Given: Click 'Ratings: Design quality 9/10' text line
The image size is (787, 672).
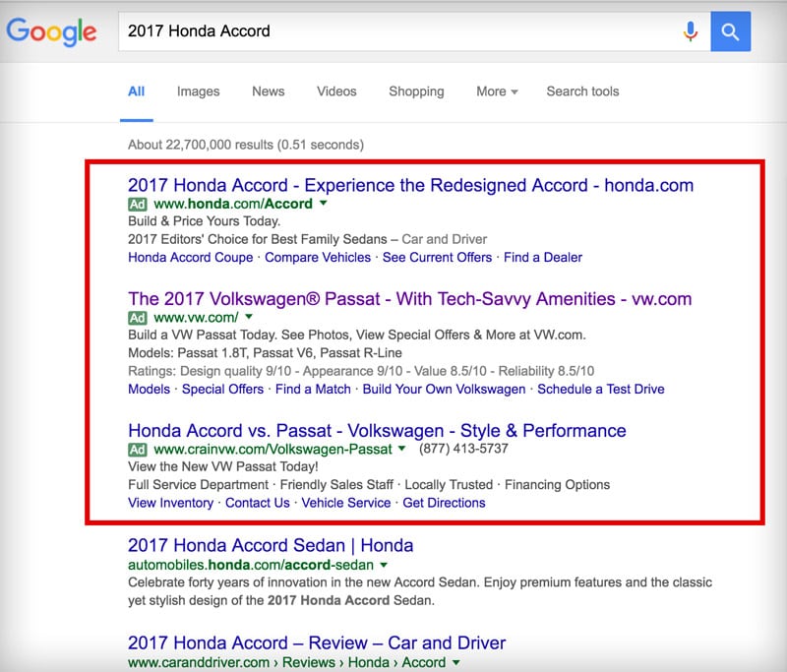Looking at the screenshot, I should tap(361, 371).
